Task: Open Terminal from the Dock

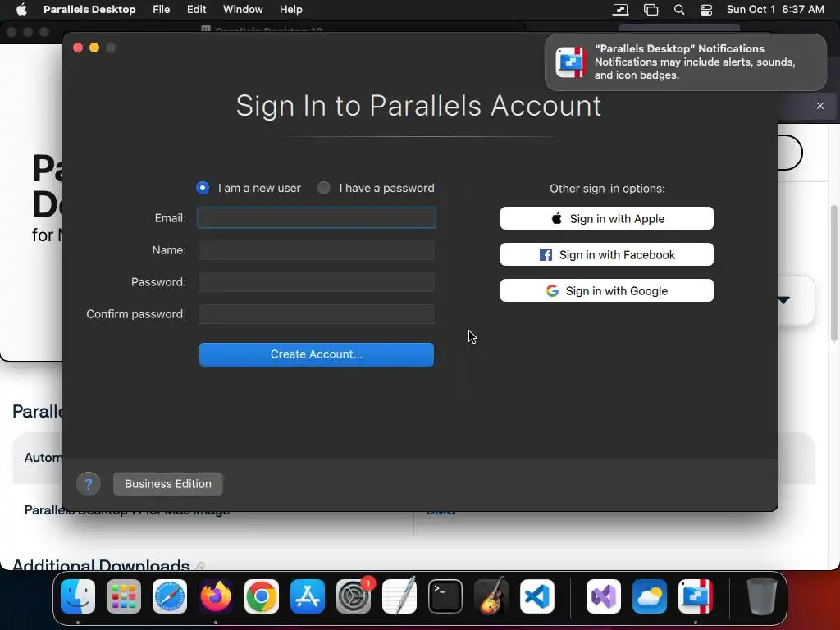Action: tap(445, 596)
